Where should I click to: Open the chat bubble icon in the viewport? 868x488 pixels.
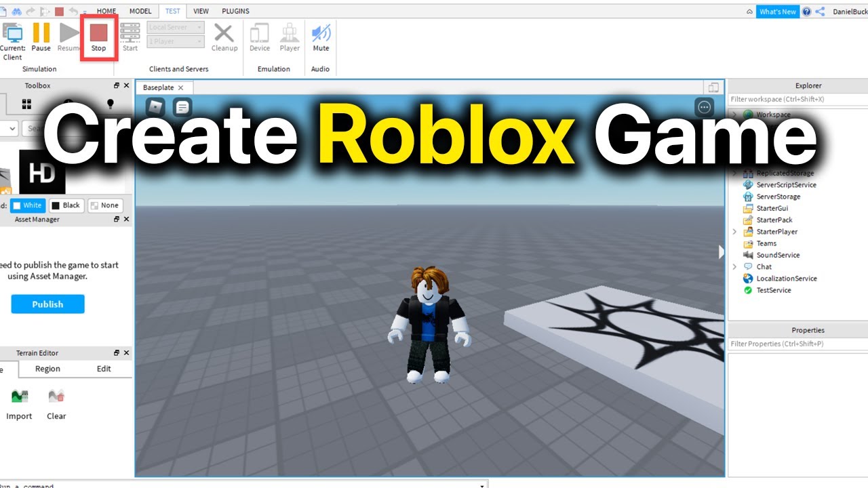tap(182, 106)
